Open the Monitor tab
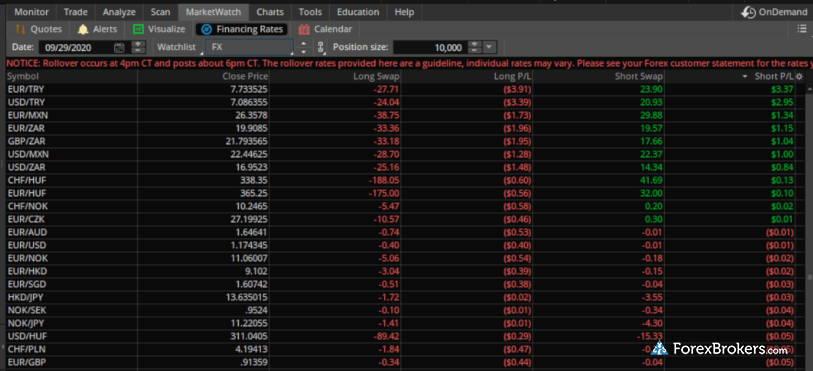 (32, 12)
